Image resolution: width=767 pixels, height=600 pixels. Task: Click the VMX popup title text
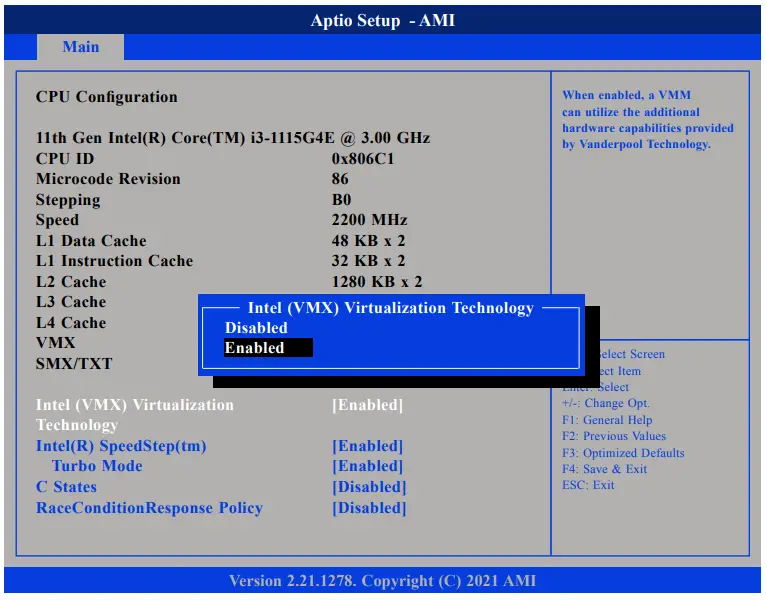(x=390, y=308)
